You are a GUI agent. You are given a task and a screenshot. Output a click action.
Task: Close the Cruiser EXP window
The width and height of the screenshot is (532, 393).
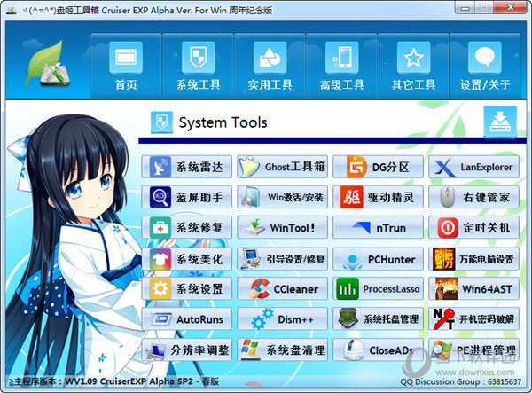click(511, 7)
